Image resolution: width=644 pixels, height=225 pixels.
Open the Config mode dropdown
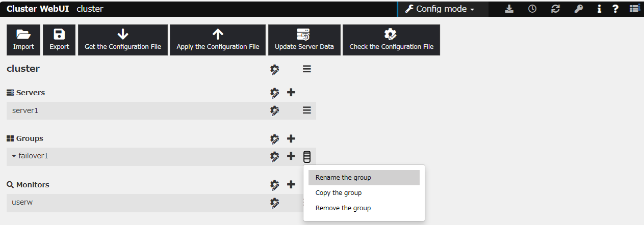440,9
